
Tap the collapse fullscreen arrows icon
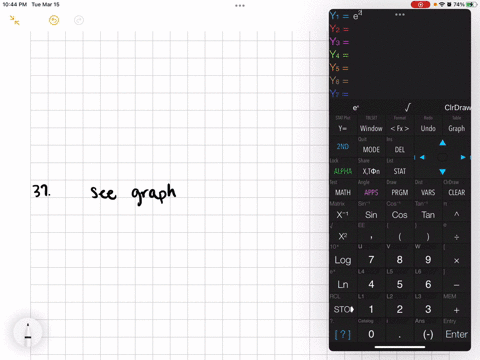(14, 20)
